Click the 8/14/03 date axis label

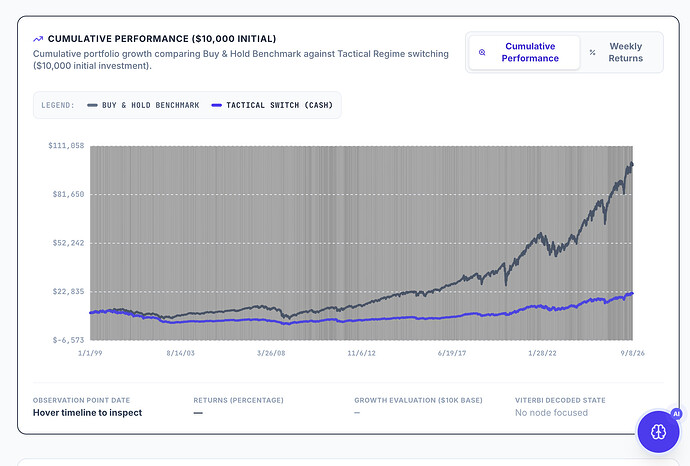click(180, 353)
